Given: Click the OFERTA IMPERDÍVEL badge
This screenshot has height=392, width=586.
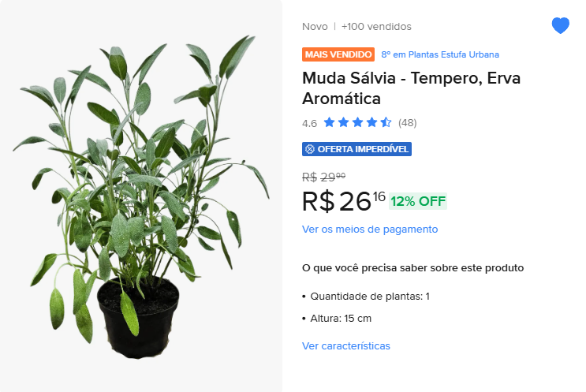Looking at the screenshot, I should [x=356, y=149].
